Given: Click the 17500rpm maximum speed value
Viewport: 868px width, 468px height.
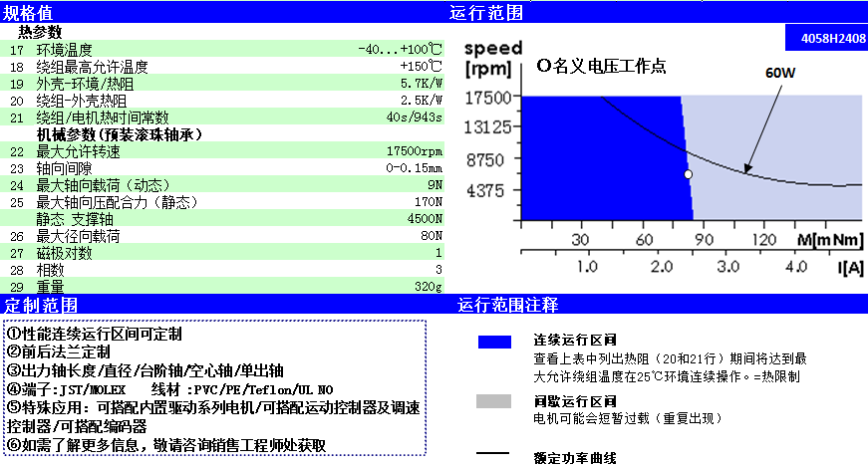Looking at the screenshot, I should click(x=414, y=151).
